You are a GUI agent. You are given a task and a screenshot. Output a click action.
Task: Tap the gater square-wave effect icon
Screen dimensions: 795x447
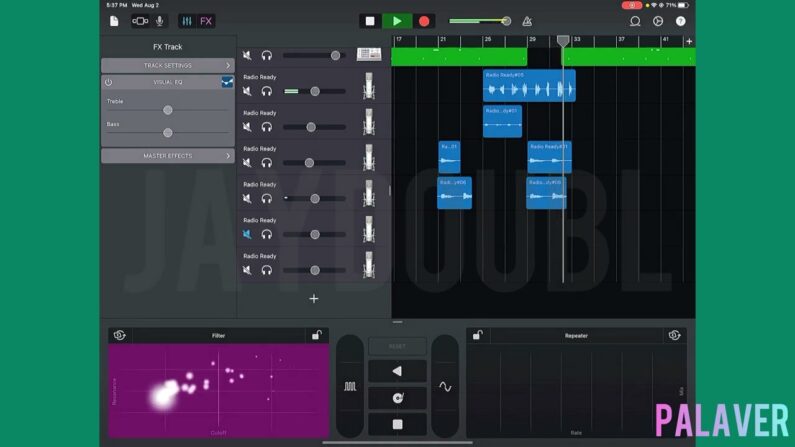point(350,386)
